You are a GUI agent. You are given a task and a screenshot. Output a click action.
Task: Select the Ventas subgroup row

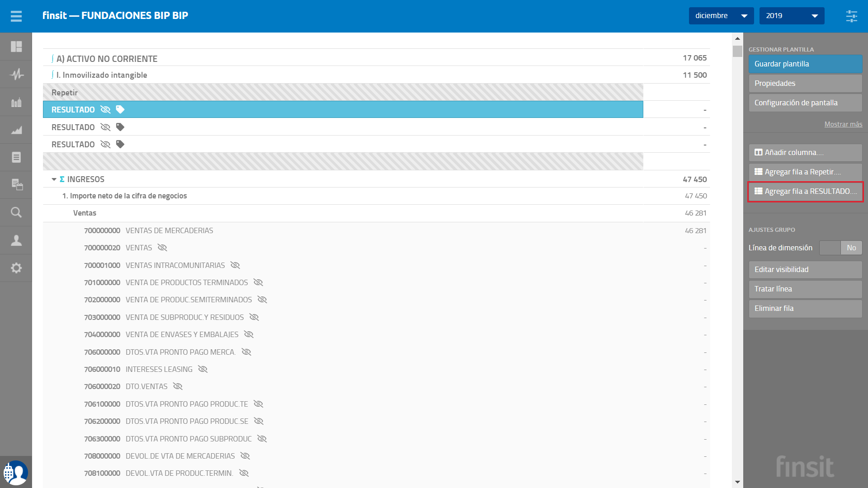pos(376,213)
